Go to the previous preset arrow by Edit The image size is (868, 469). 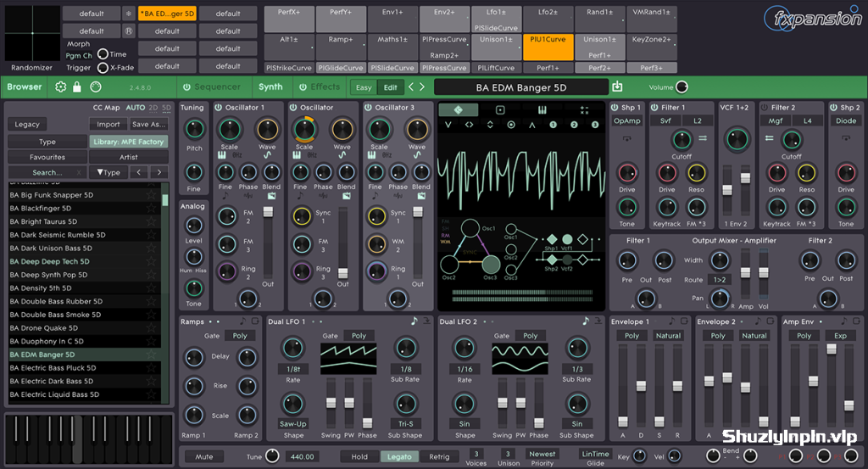(411, 87)
